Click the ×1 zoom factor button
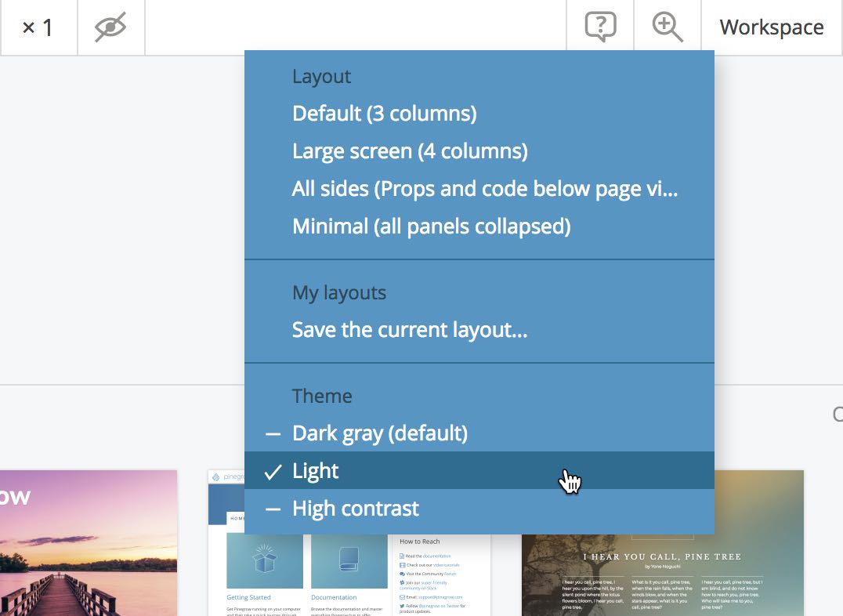This screenshot has width=843, height=616. (x=38, y=27)
